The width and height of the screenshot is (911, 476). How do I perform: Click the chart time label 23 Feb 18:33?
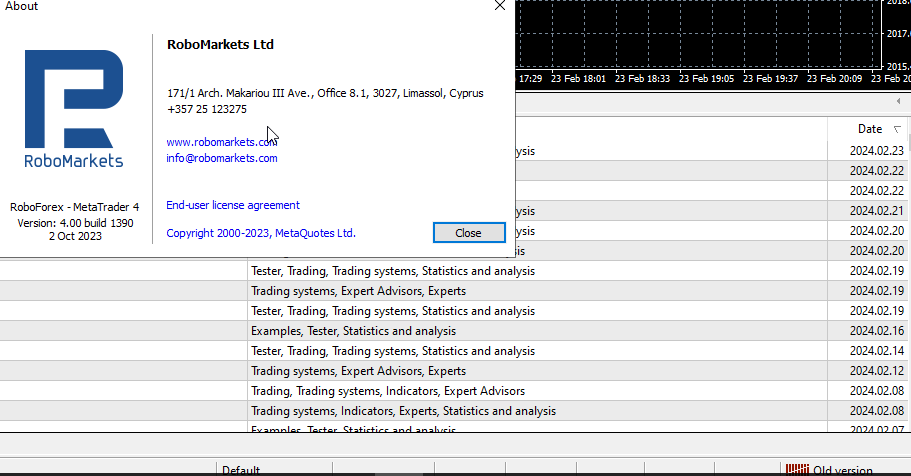point(642,78)
